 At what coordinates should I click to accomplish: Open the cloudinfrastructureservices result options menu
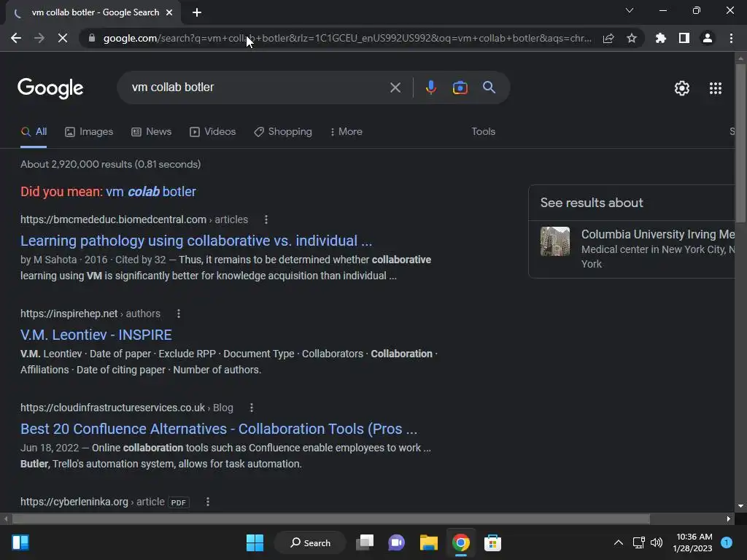pyautogui.click(x=251, y=408)
